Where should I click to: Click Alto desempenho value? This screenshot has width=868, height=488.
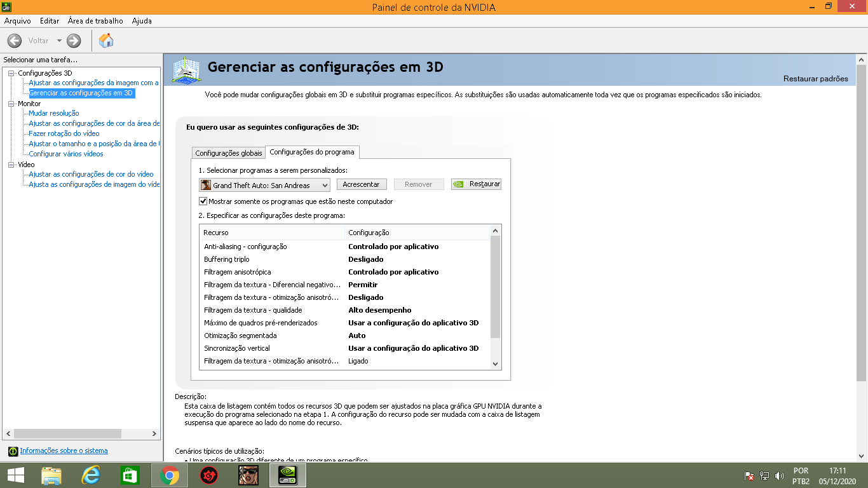pos(380,310)
